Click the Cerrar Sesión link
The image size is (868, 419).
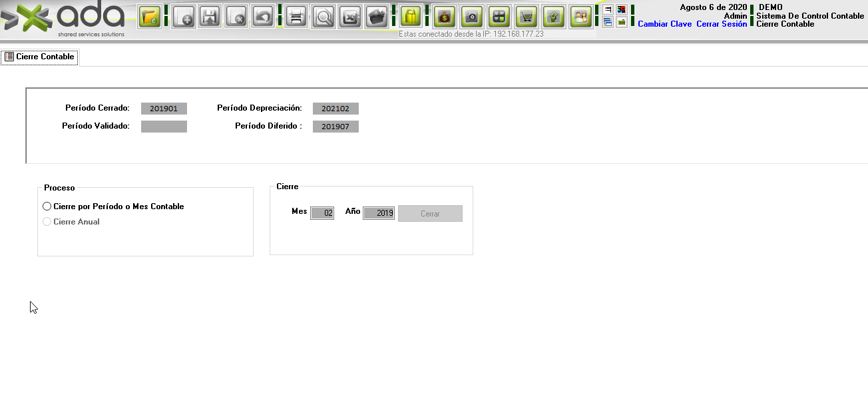722,24
